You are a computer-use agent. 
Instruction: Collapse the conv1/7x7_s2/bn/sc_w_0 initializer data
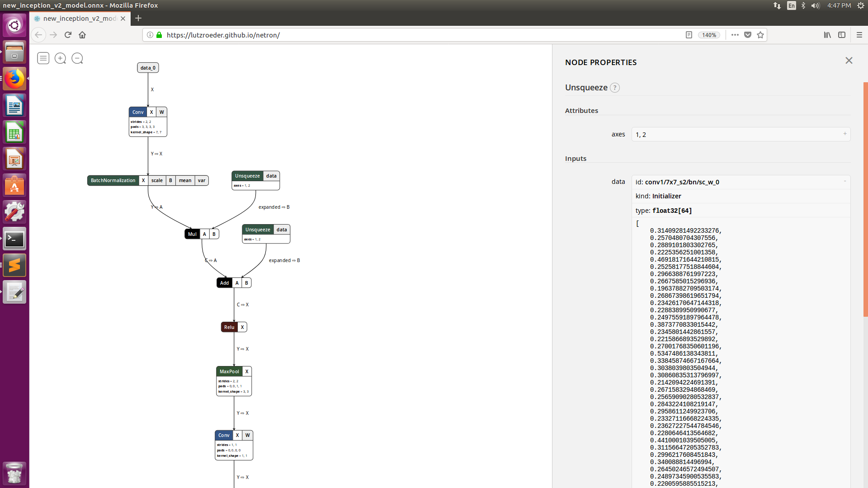844,181
